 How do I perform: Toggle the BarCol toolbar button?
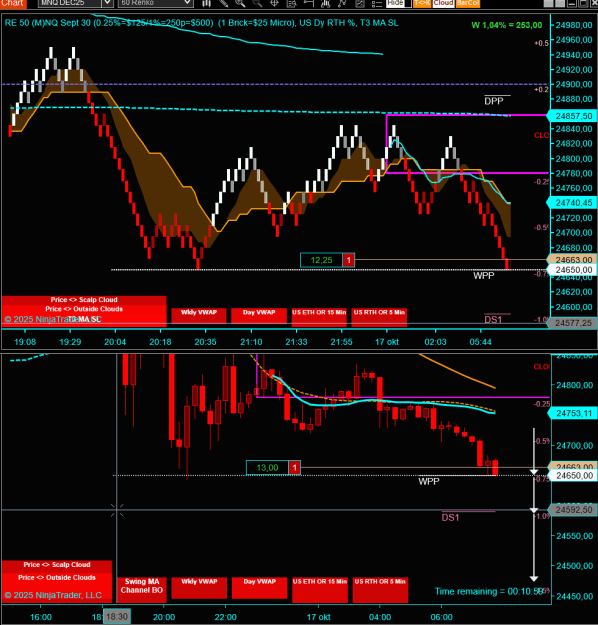click(468, 3)
